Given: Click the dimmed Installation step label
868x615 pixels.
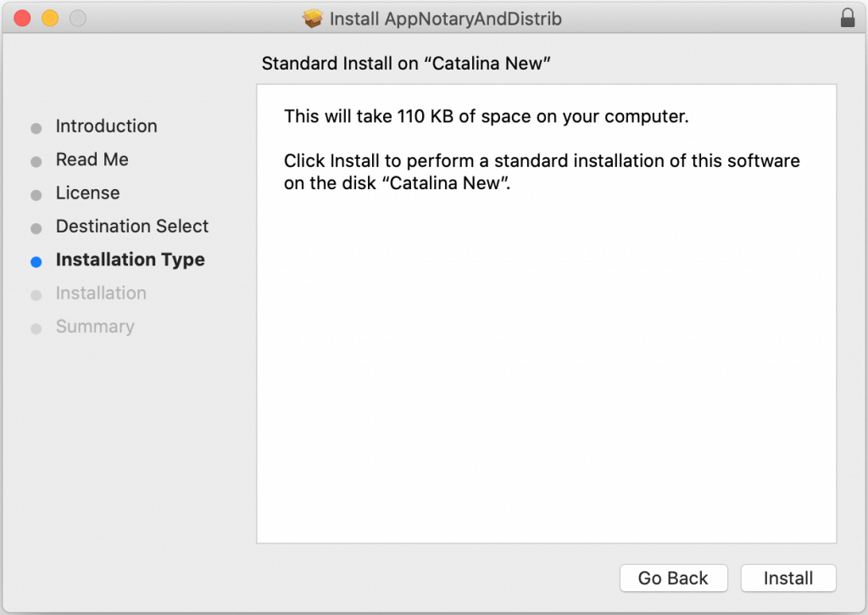Looking at the screenshot, I should (x=101, y=294).
